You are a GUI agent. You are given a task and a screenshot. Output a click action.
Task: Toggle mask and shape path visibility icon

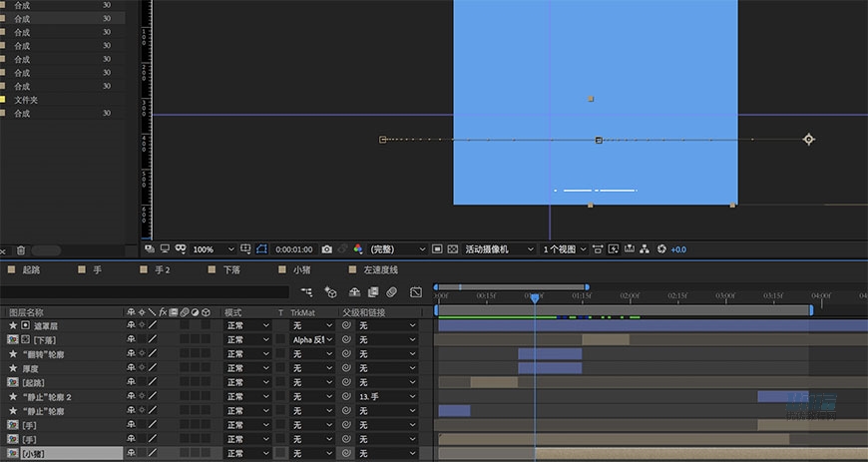coord(181,248)
